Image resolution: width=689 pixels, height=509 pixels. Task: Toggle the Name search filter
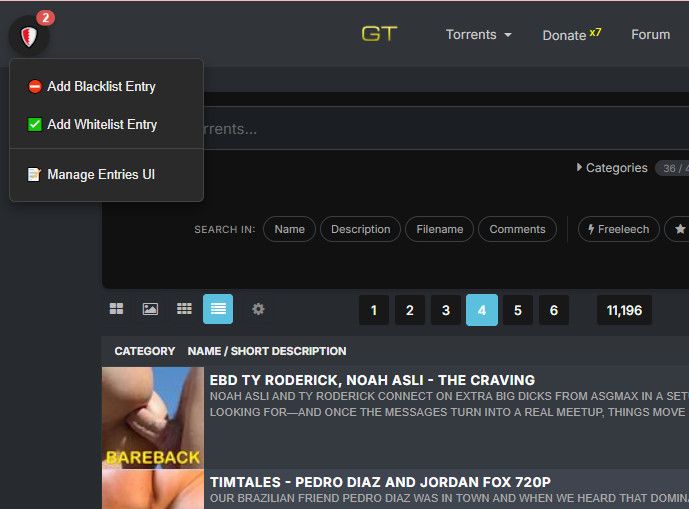pos(289,229)
